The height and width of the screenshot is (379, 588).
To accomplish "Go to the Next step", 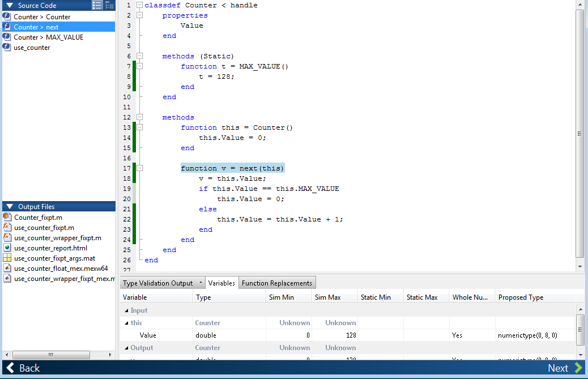I will coord(565,368).
